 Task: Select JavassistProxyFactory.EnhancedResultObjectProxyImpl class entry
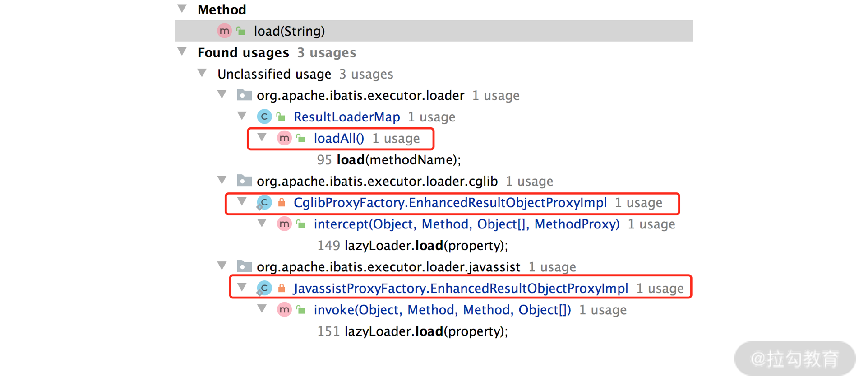(x=460, y=289)
